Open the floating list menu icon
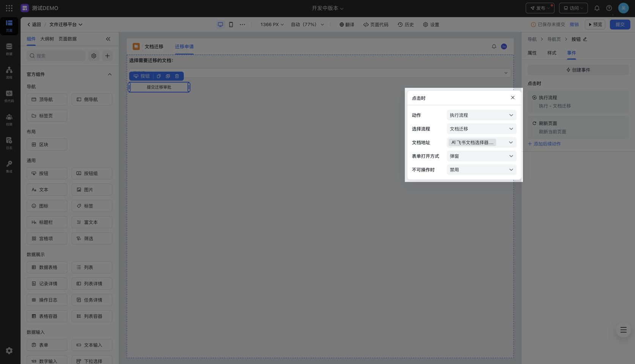This screenshot has width=635, height=364. click(x=623, y=330)
